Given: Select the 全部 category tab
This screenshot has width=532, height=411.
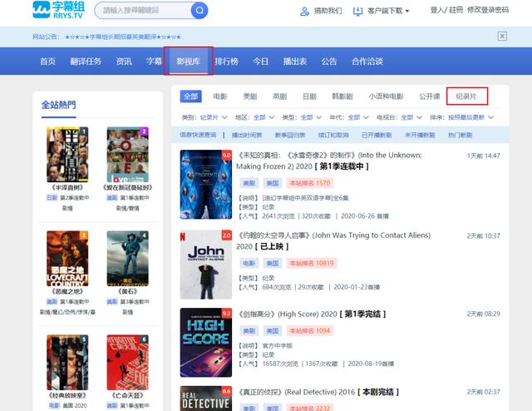Looking at the screenshot, I should pyautogui.click(x=190, y=97).
